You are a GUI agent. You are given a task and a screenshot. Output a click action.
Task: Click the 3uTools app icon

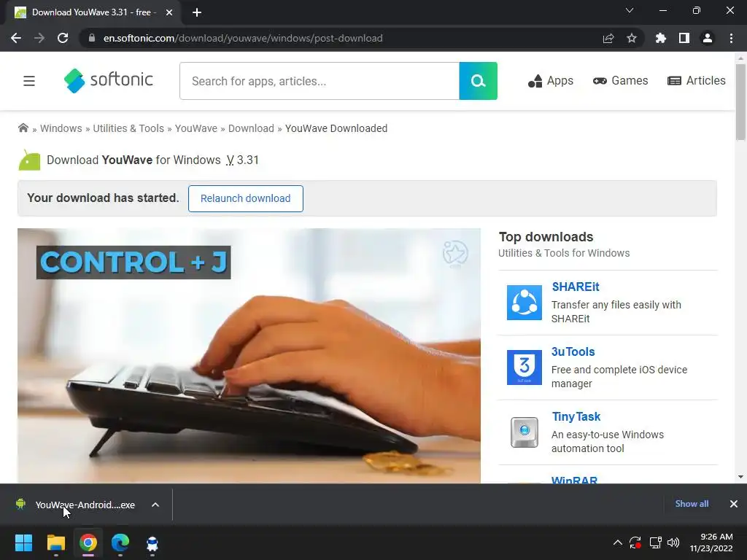pos(524,367)
